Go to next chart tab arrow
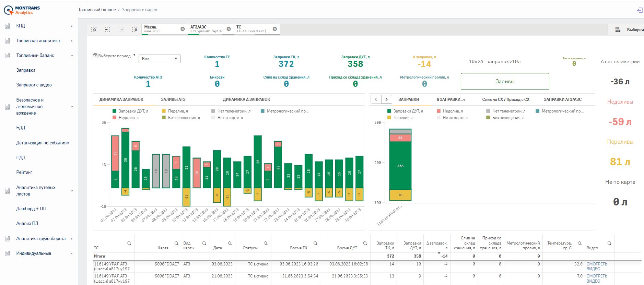This screenshot has width=644, height=285. click(x=387, y=99)
